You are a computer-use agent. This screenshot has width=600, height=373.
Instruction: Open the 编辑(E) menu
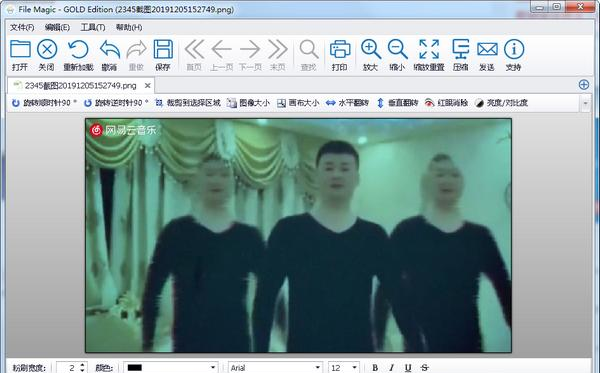(57, 28)
